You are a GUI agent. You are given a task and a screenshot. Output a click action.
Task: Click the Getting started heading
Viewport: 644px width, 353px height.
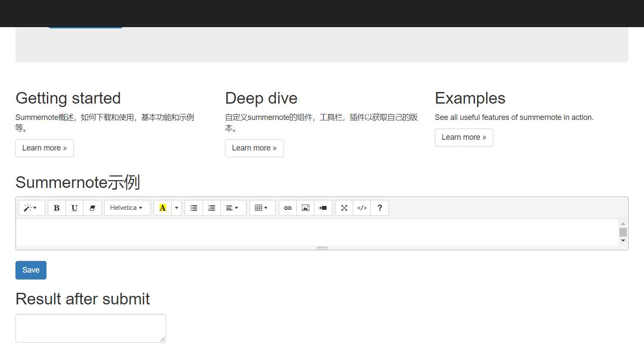point(68,98)
